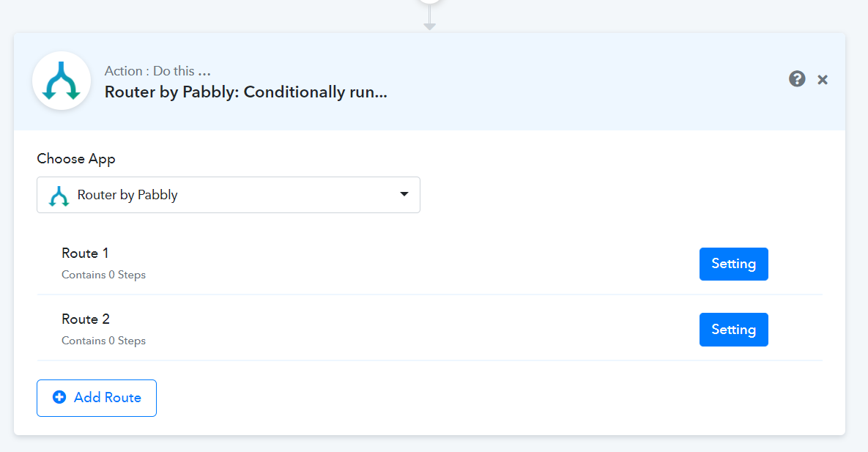This screenshot has height=452, width=868.
Task: Click "Contains 0 Steps" under Route 2
Action: point(103,341)
